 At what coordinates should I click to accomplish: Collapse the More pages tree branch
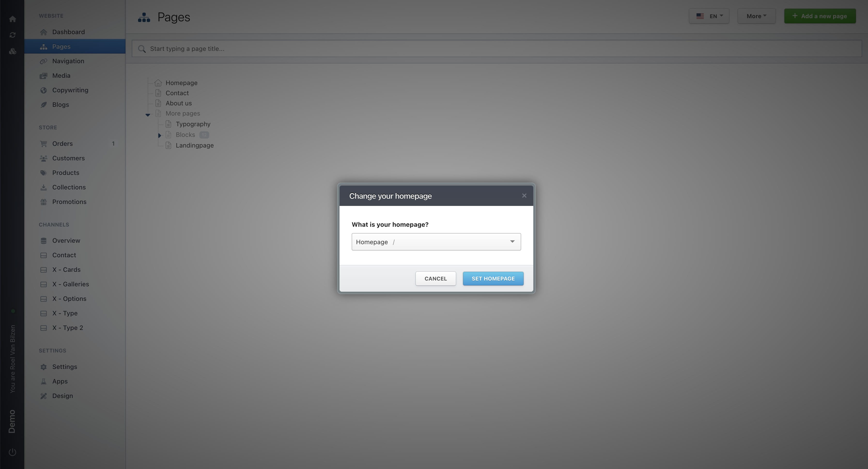coord(148,115)
